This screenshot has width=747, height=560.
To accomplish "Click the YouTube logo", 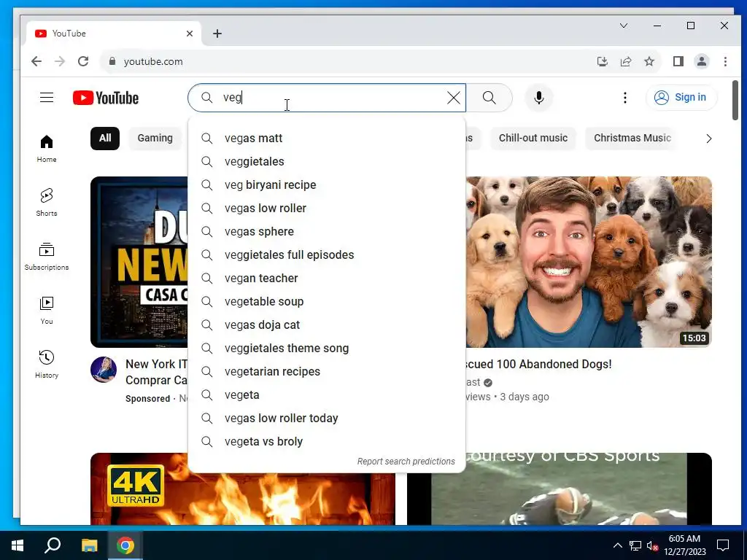I will coord(106,98).
